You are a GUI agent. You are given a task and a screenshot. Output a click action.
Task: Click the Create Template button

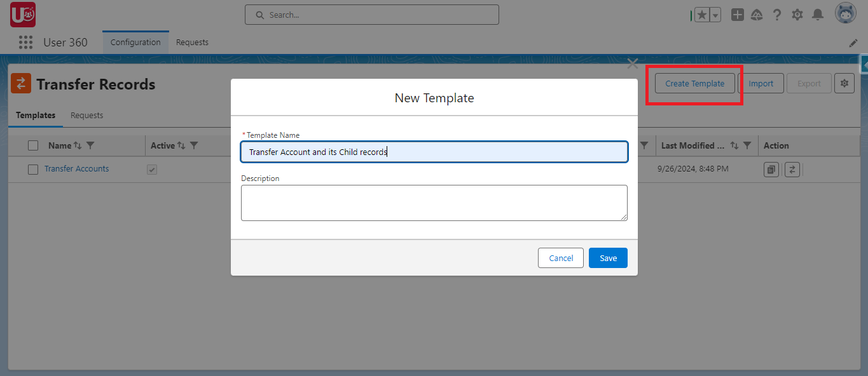pos(694,83)
